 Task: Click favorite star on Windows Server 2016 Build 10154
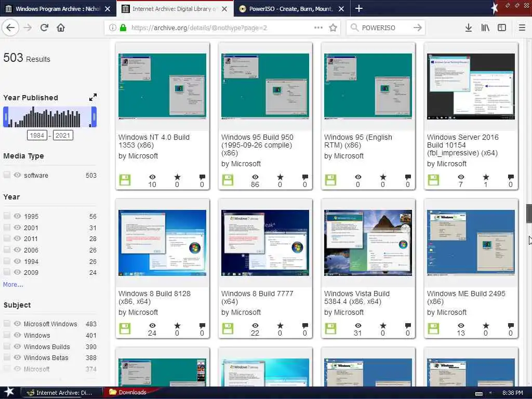click(x=486, y=177)
